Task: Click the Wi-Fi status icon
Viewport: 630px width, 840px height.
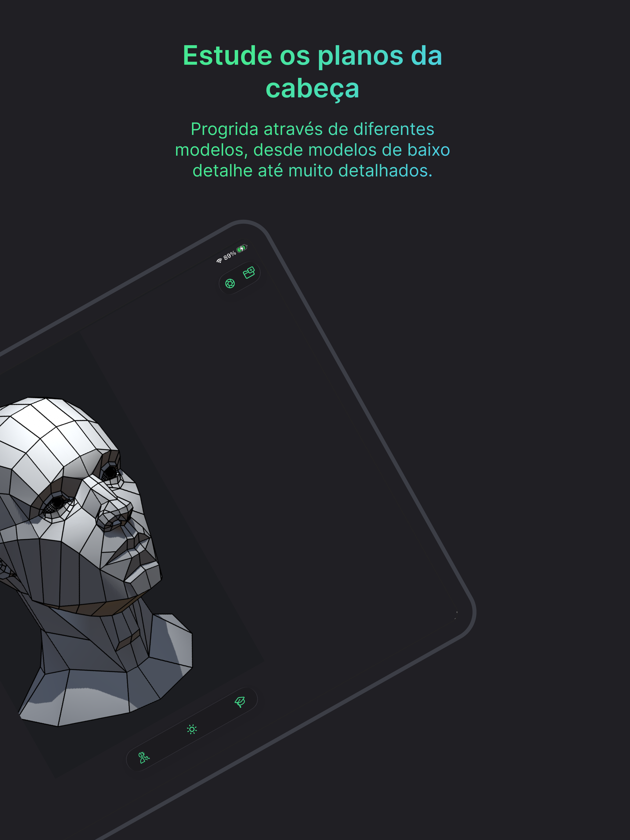Action: tap(219, 260)
